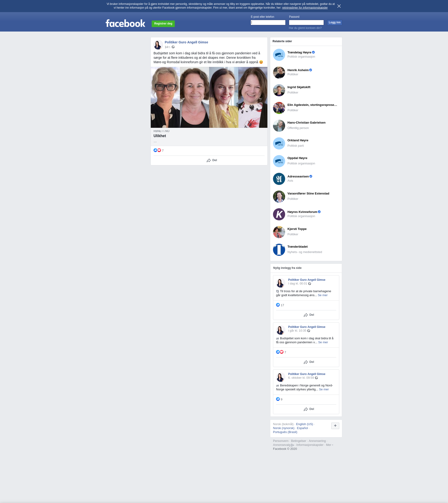
Task: Expand Se mer on Budsjettet sidebar post
Action: pyautogui.click(x=323, y=342)
